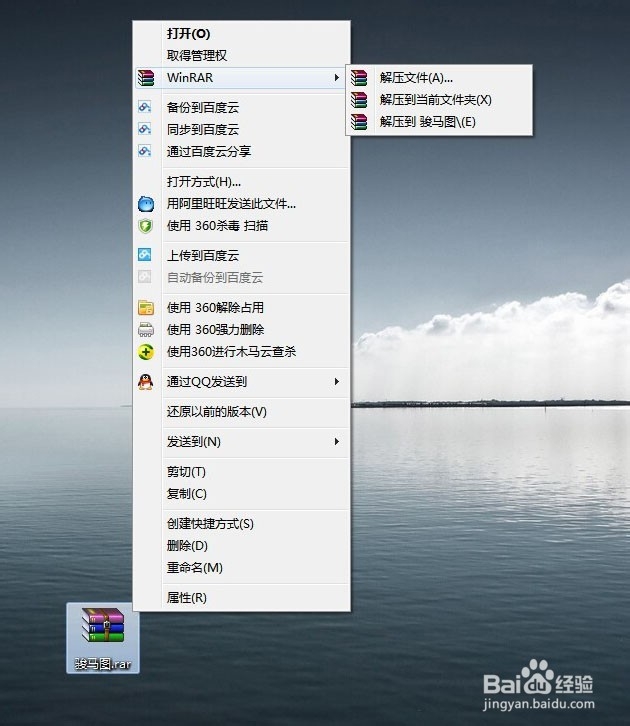
Task: Choose 使用 360杀毒 扫描
Action: [241, 226]
